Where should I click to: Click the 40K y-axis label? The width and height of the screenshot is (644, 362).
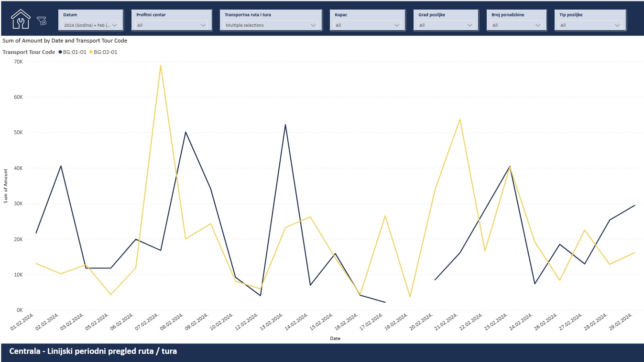(x=19, y=168)
